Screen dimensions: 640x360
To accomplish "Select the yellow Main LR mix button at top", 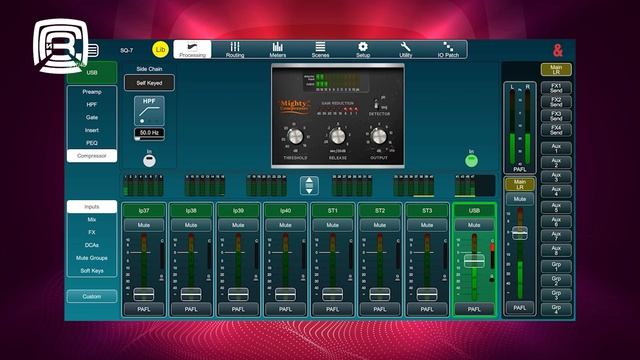I will tap(556, 70).
